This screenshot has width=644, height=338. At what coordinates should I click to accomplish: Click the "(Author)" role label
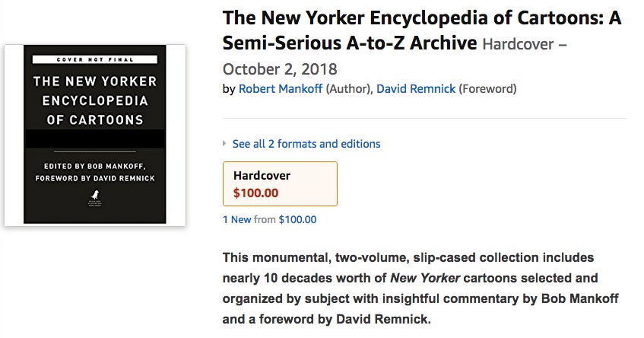pos(349,89)
